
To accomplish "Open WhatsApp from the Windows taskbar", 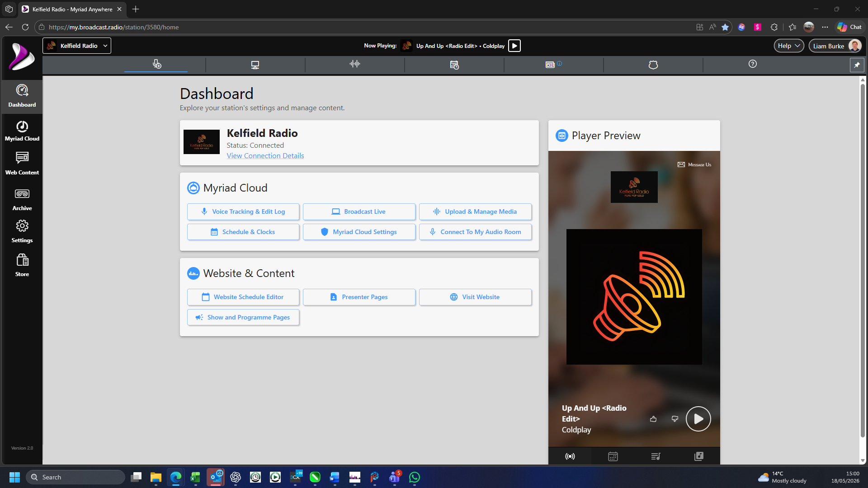I will point(415,477).
